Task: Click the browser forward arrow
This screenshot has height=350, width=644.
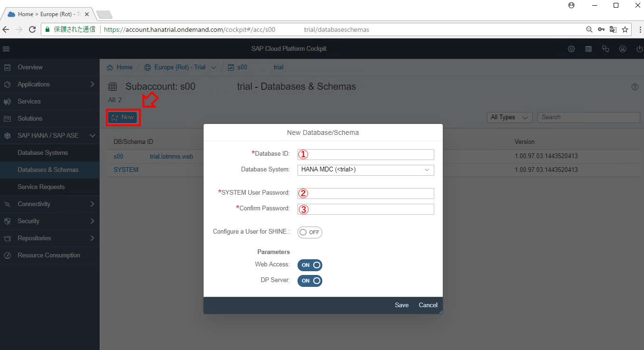Action: 19,29
